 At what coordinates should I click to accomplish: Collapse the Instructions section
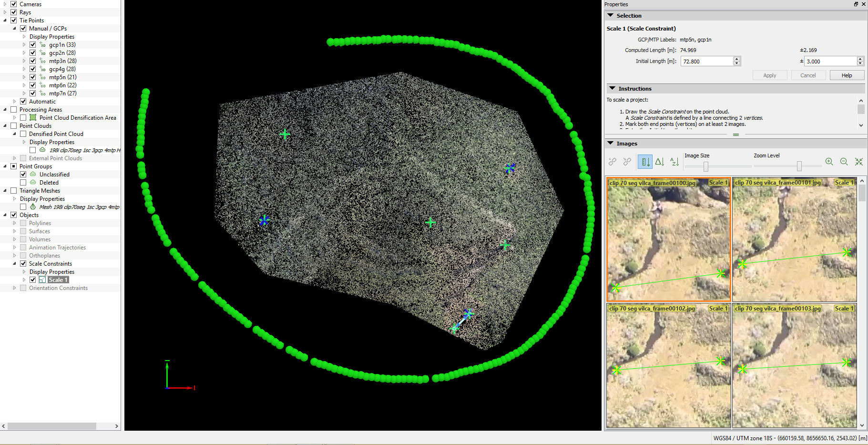click(x=612, y=89)
